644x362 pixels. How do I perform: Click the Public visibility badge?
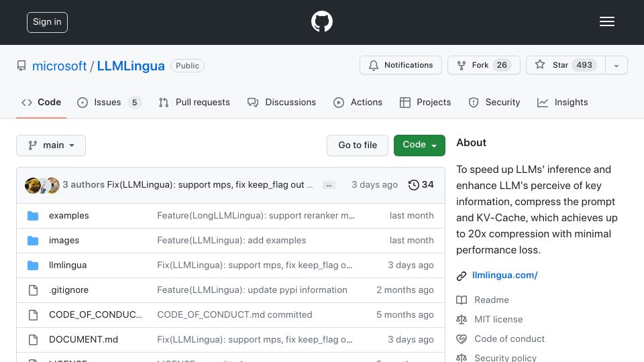187,66
